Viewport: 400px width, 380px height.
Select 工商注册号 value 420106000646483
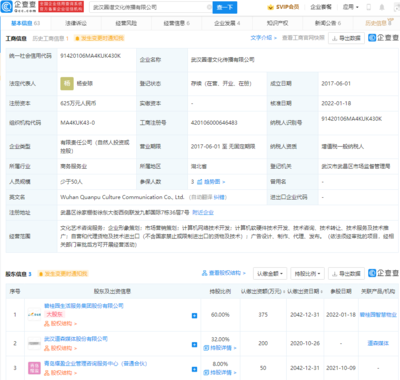(214, 123)
